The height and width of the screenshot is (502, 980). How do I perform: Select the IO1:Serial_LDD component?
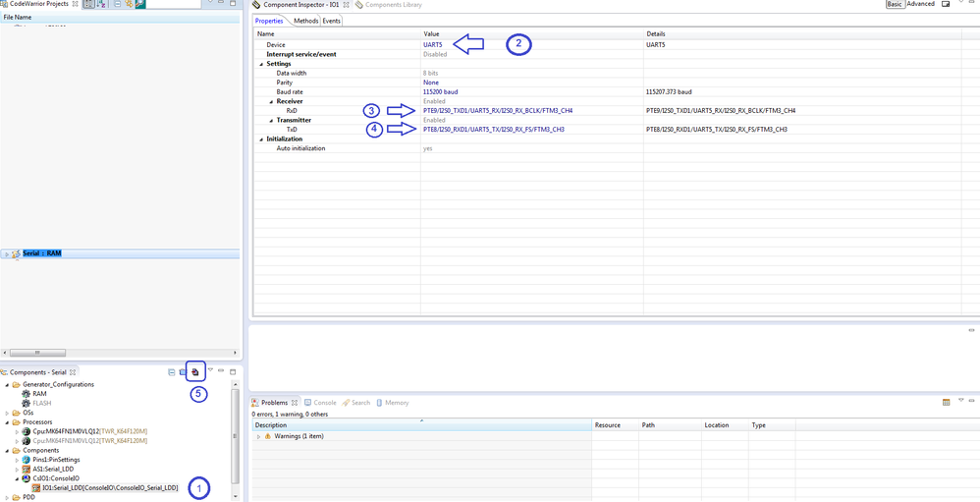110,487
